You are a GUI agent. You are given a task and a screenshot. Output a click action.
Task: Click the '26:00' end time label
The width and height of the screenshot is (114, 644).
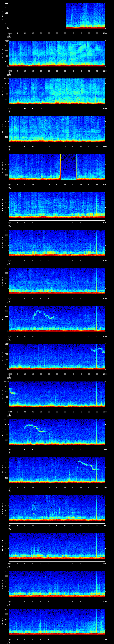point(105,639)
